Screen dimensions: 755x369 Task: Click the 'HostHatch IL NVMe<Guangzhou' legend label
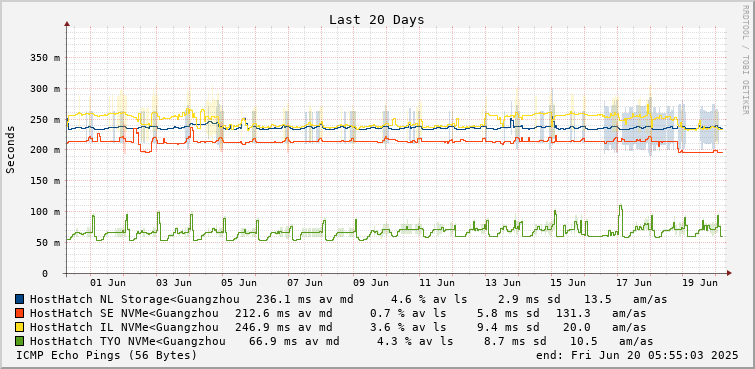coord(124,328)
